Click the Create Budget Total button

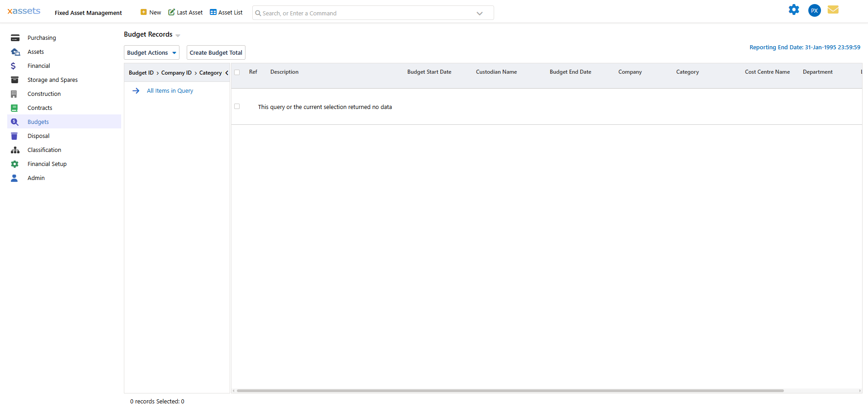click(x=216, y=52)
